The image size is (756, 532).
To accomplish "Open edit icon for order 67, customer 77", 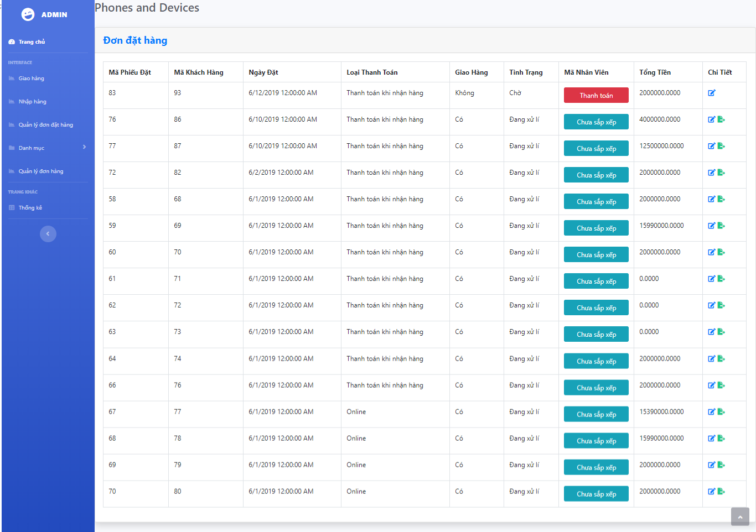I will 712,412.
